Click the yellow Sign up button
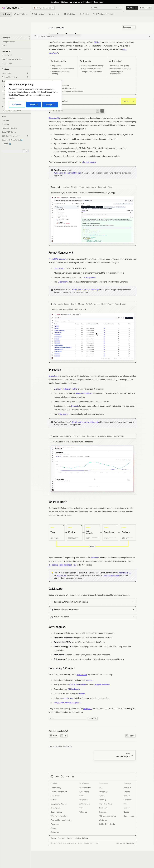This screenshot has height=868, width=154. [x=128, y=101]
